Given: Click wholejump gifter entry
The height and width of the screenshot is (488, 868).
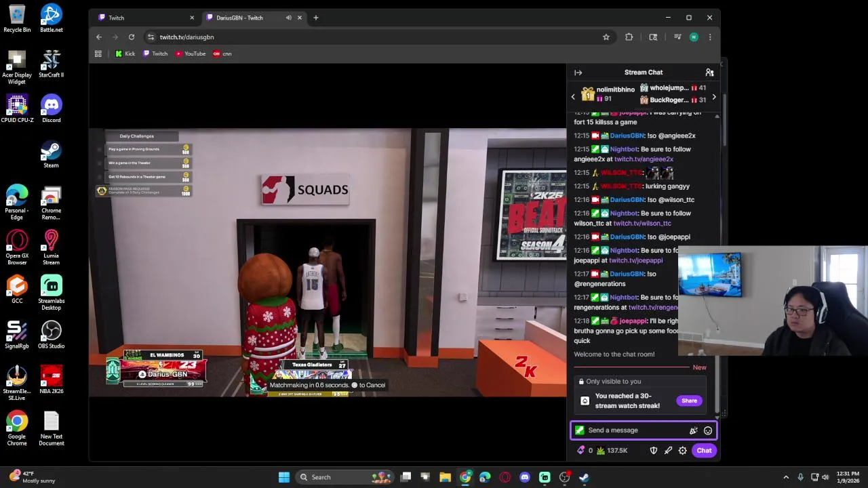Looking at the screenshot, I should 673,88.
